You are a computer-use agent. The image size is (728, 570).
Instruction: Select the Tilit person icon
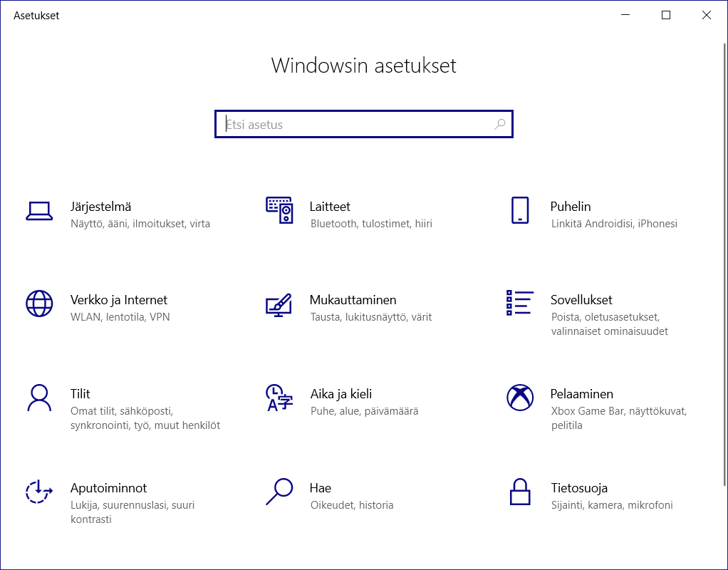[x=39, y=398]
